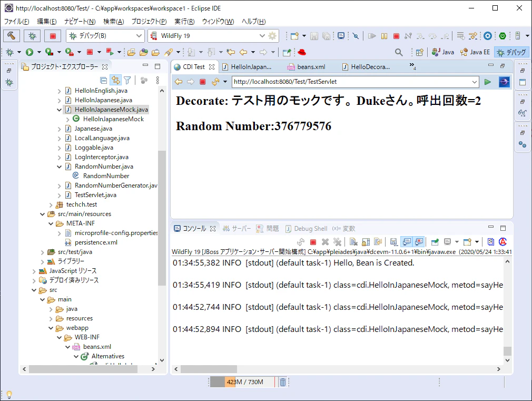This screenshot has width=532, height=401.
Task: Click the console Clear Console icon
Action: [353, 242]
